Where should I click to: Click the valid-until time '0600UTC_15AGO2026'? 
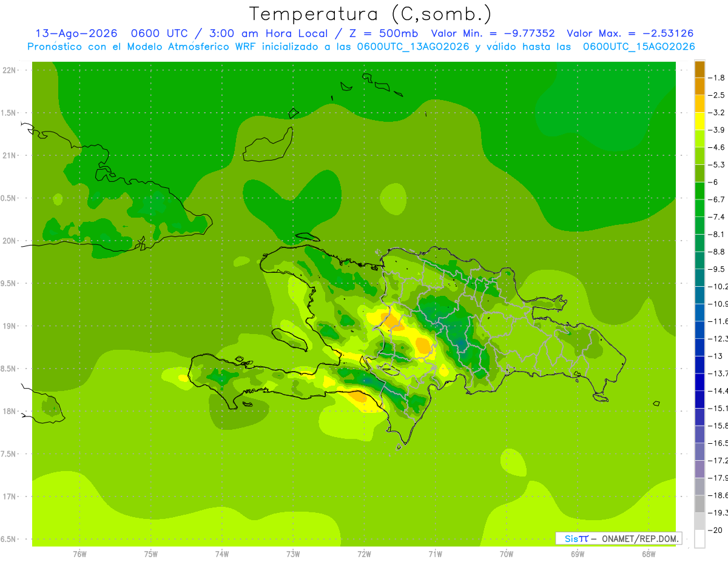pyautogui.click(x=639, y=47)
